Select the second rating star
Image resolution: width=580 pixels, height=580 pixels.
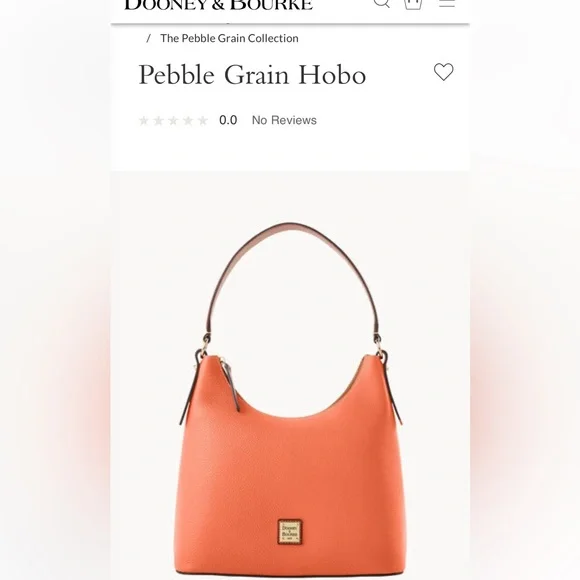[x=158, y=121]
